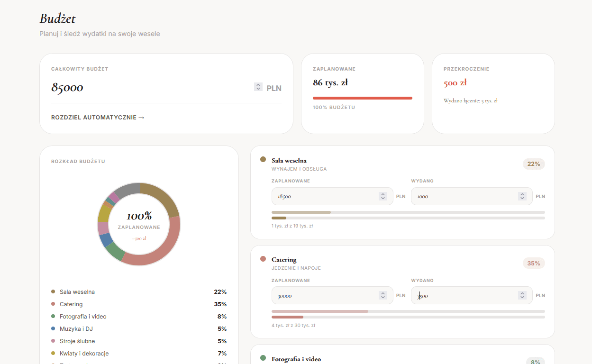Click the Sala weselna 22% badge

click(534, 164)
